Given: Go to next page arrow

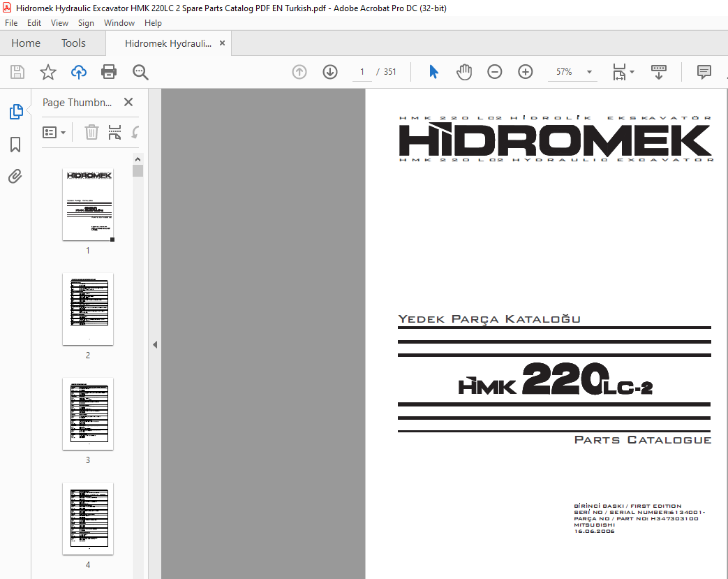Looking at the screenshot, I should click(x=330, y=72).
